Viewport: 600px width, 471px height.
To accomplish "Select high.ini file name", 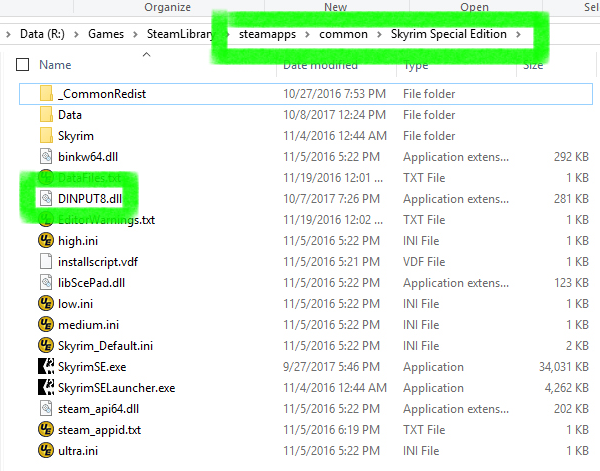I will point(78,241).
